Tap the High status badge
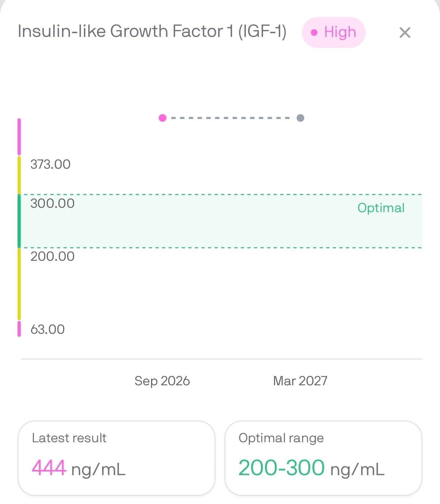Viewport: 440px width, 504px height. tap(333, 33)
